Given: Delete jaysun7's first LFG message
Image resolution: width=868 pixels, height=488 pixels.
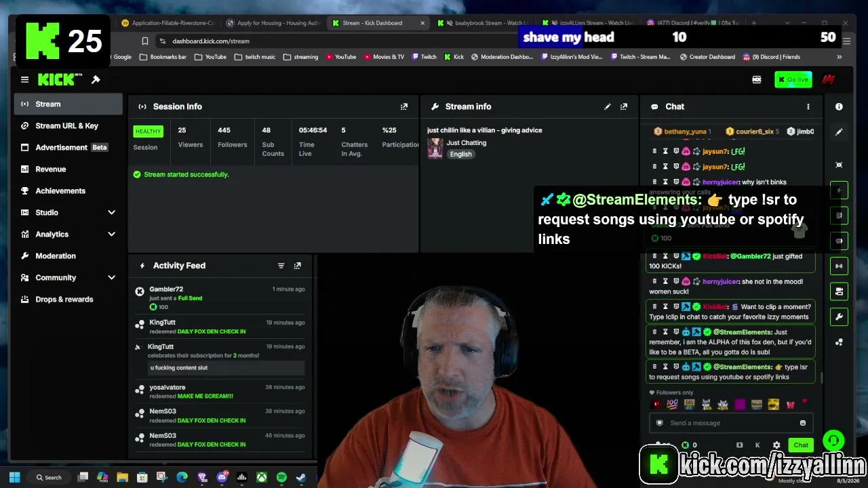Looking at the screenshot, I should [654, 151].
